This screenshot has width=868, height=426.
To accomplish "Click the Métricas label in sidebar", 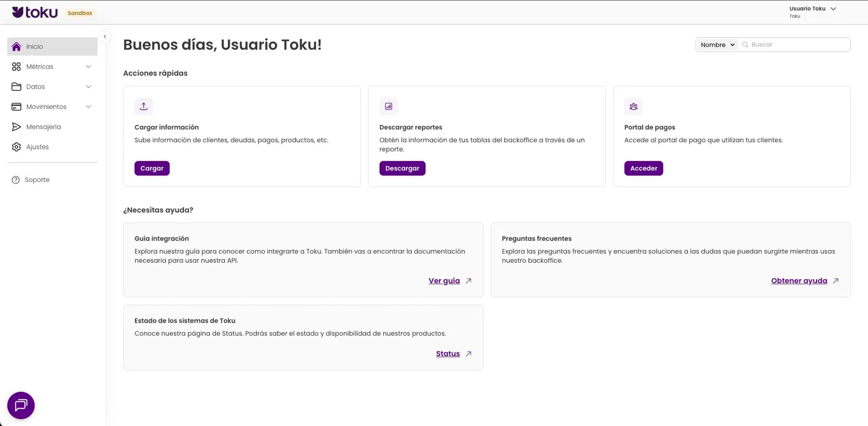I will pos(40,66).
